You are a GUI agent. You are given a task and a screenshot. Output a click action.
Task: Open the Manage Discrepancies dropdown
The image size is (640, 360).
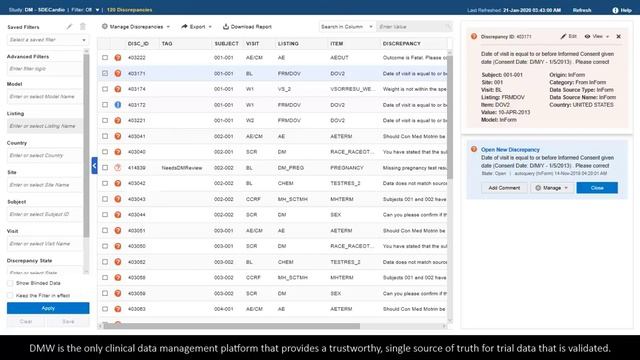[x=136, y=27]
